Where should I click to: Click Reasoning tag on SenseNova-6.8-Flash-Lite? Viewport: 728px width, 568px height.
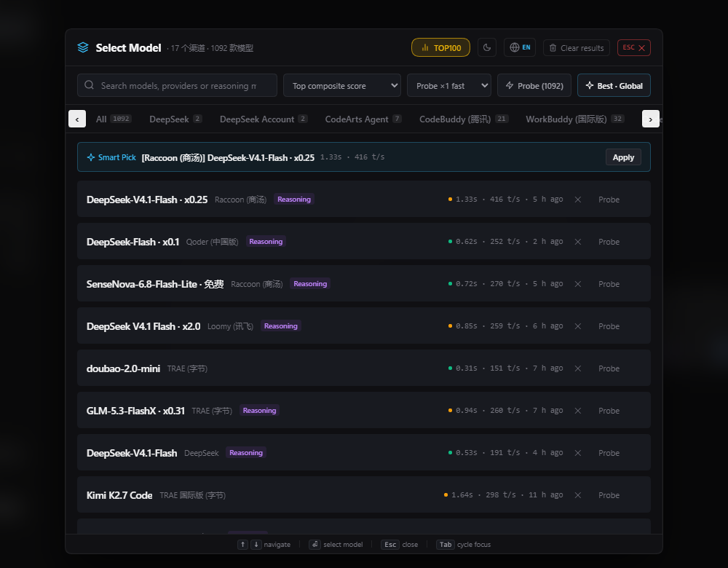[310, 284]
